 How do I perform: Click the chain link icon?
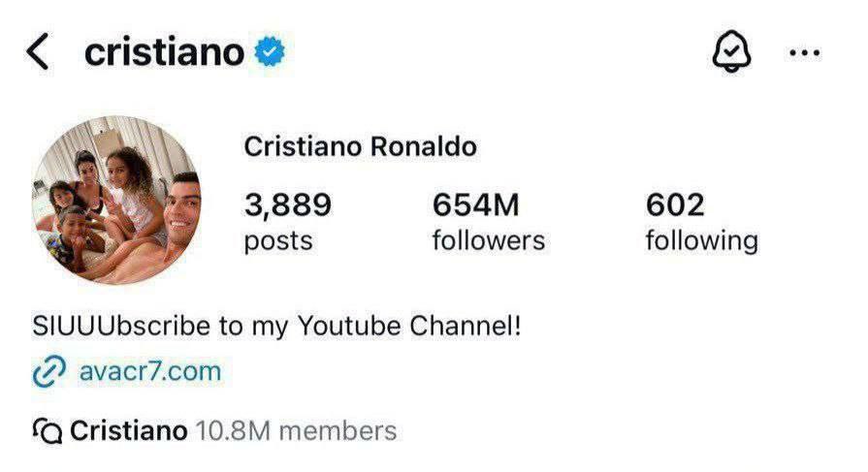tap(48, 371)
